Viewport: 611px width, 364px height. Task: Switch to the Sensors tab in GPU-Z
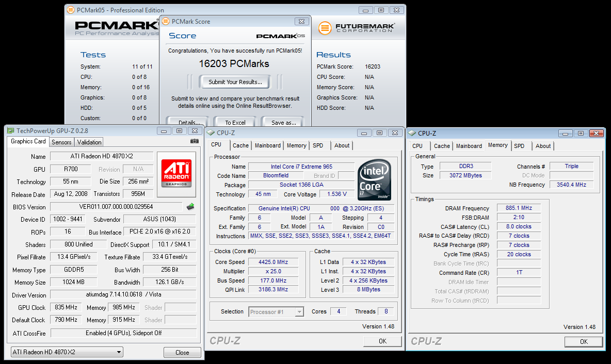click(x=61, y=142)
